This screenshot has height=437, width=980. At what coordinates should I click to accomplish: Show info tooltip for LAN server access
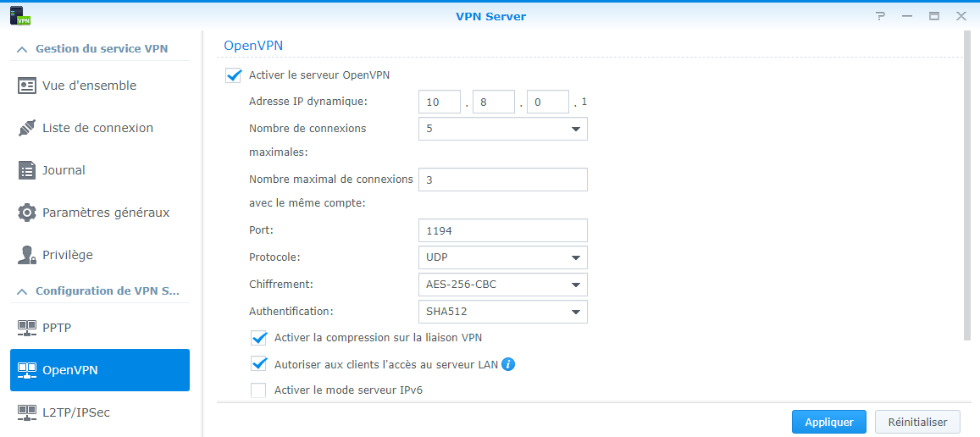pos(508,364)
